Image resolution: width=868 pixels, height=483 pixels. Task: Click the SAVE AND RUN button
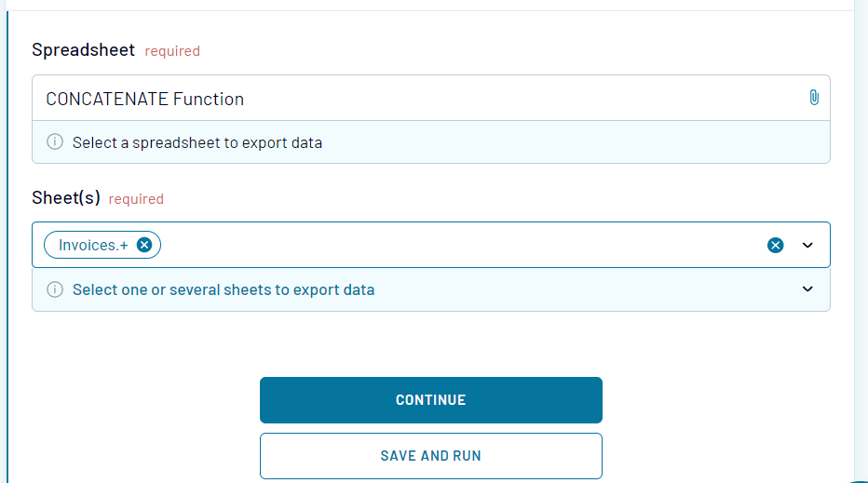tap(430, 456)
